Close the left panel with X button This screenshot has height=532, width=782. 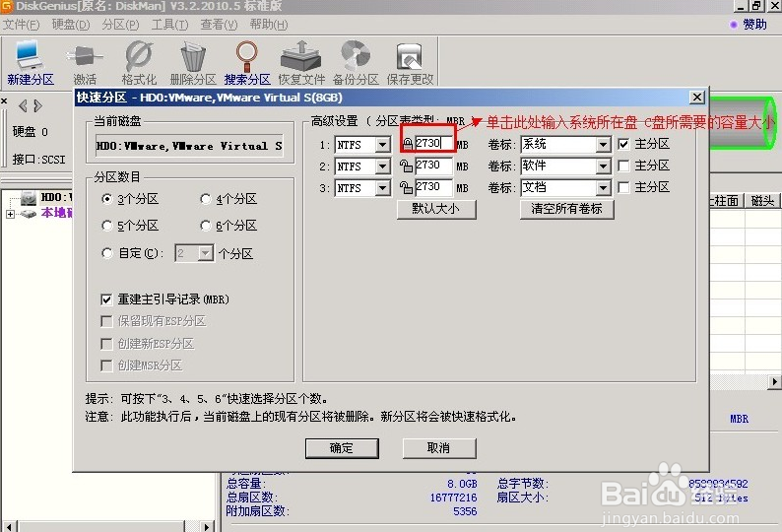pos(4,100)
